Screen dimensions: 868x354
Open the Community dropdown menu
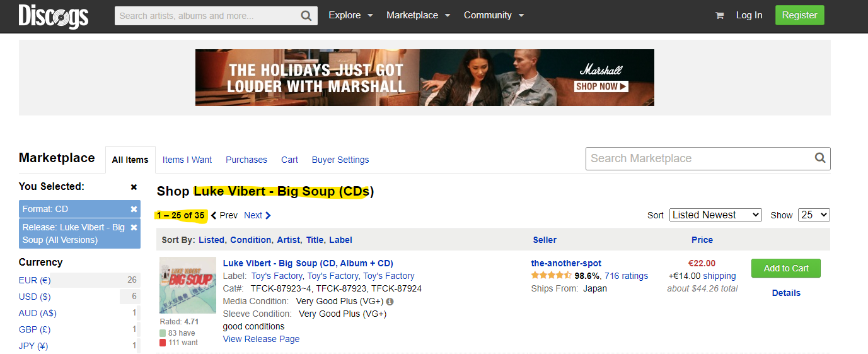click(x=494, y=15)
